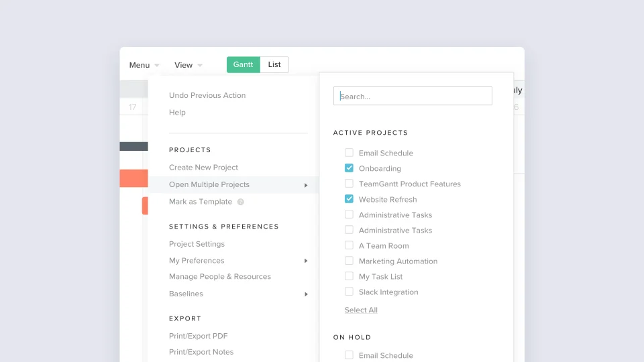Image resolution: width=644 pixels, height=362 pixels.
Task: Click the help question mark beside Mark as Template
Action: 241,202
